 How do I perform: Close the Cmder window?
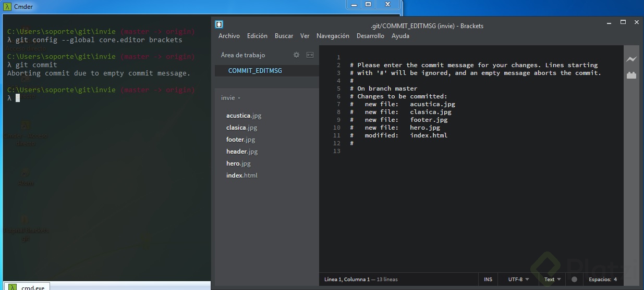pos(387,4)
